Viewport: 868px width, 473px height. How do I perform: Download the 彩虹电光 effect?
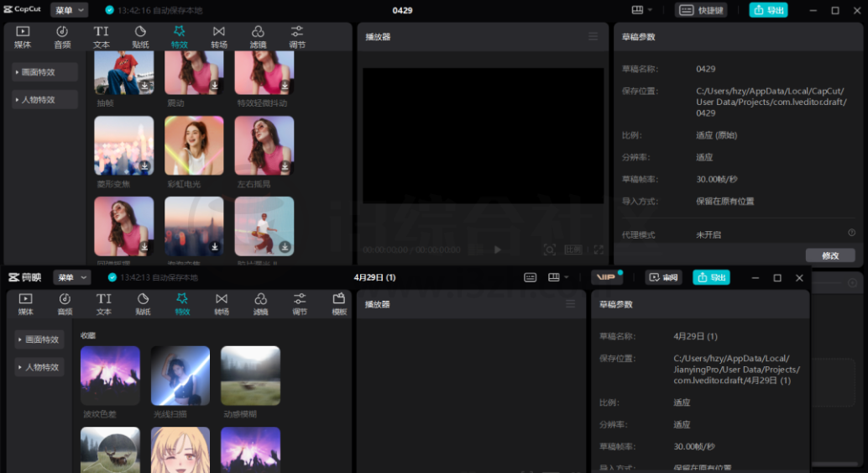pos(215,166)
